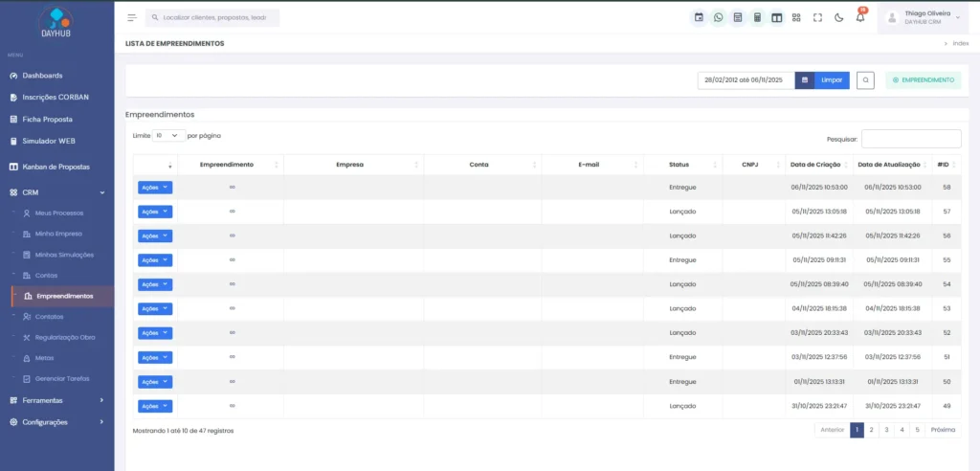
Task: Click the magnifier filter button beside Limpar
Action: point(865,80)
